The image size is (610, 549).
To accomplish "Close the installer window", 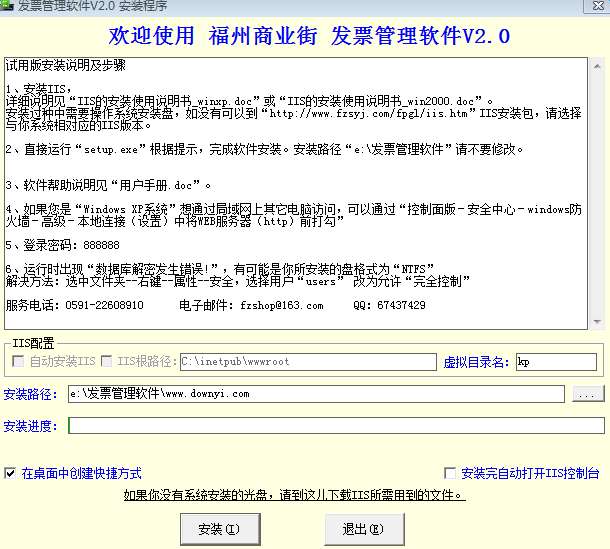I will pos(597,5).
